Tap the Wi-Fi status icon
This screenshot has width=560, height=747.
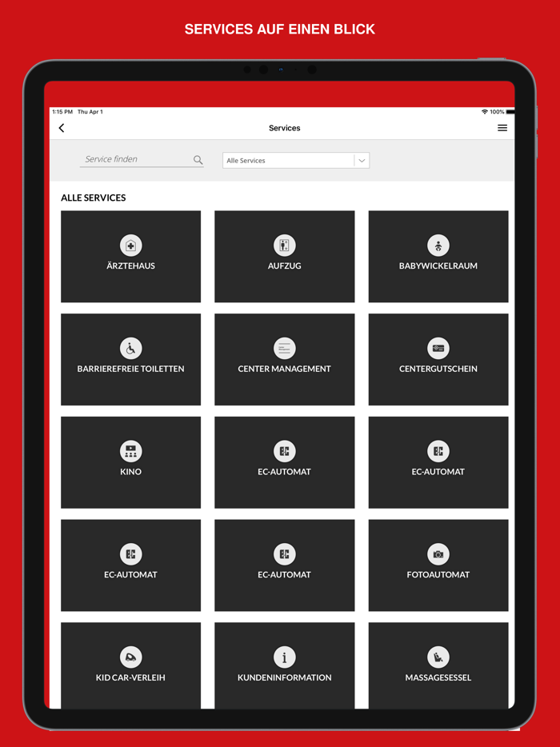pos(485,112)
